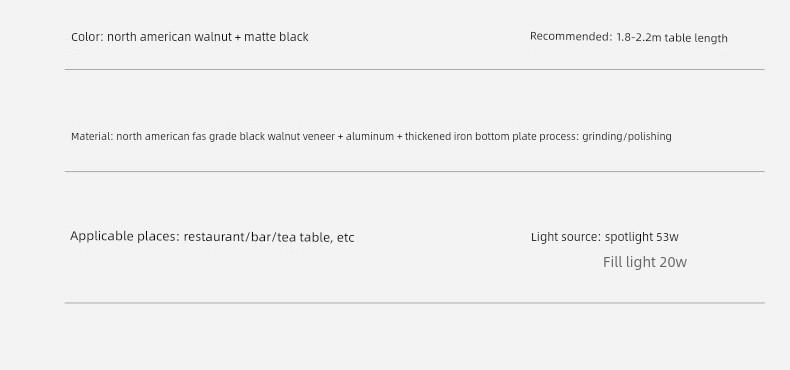Click the 'Fill light 20w' text
Viewport: 790px width, 370px height.
click(645, 262)
